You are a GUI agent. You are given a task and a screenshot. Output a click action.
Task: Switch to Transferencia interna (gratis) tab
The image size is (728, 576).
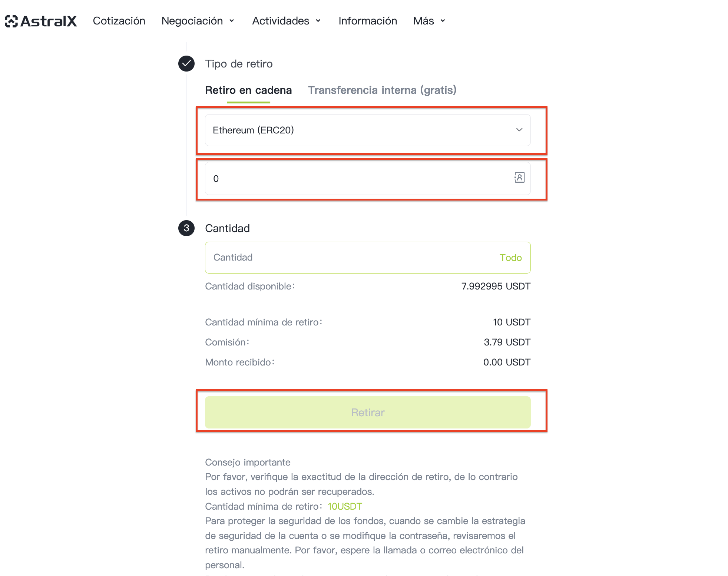click(x=382, y=90)
